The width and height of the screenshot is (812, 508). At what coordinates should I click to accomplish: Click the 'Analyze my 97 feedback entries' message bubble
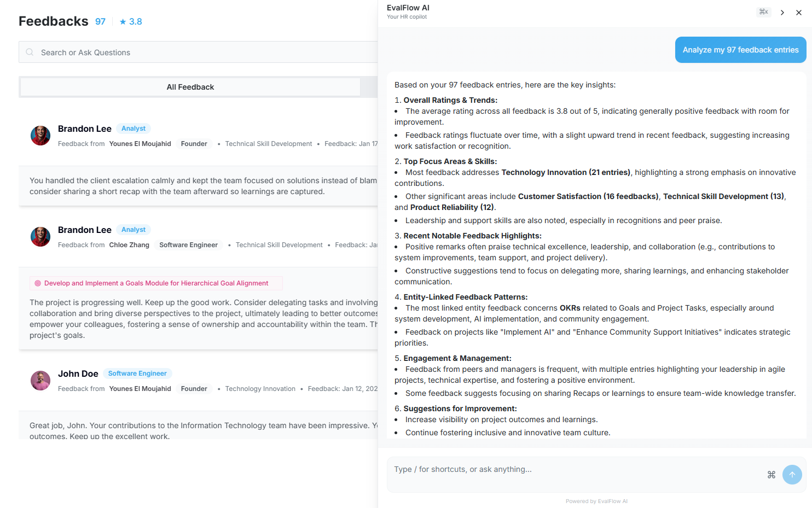coord(741,50)
